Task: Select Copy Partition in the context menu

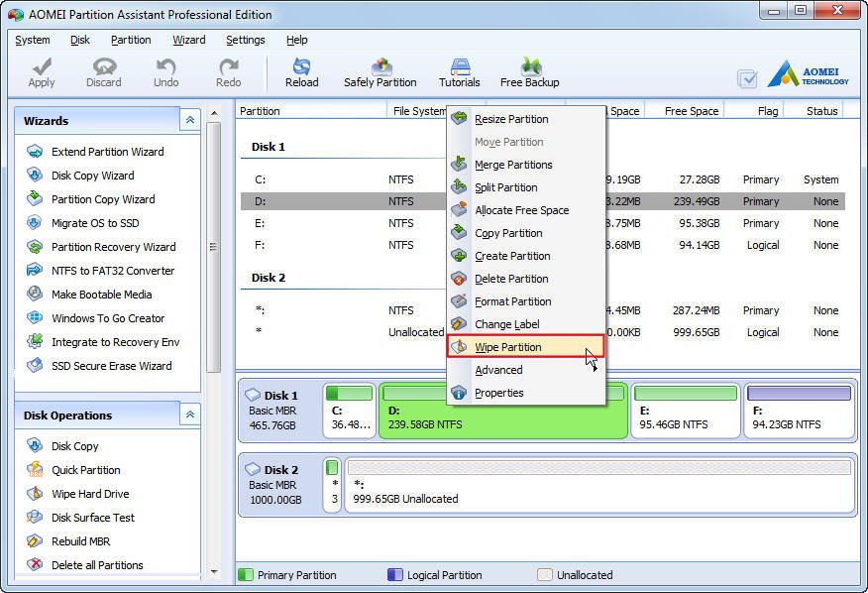Action: click(525, 233)
